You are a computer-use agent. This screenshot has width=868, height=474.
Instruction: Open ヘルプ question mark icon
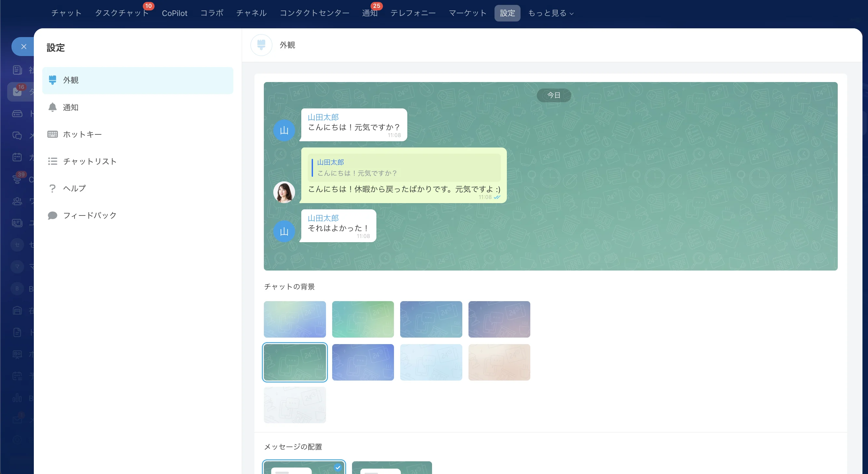coord(53,188)
